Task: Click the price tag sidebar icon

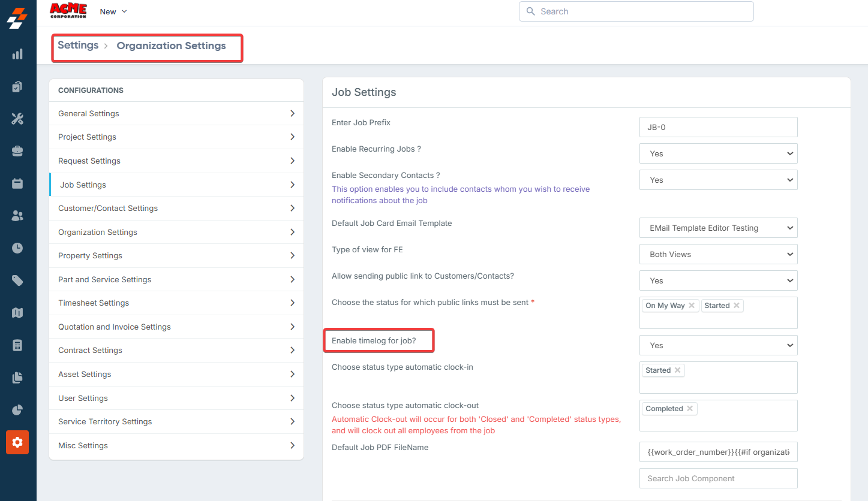Action: (x=17, y=280)
